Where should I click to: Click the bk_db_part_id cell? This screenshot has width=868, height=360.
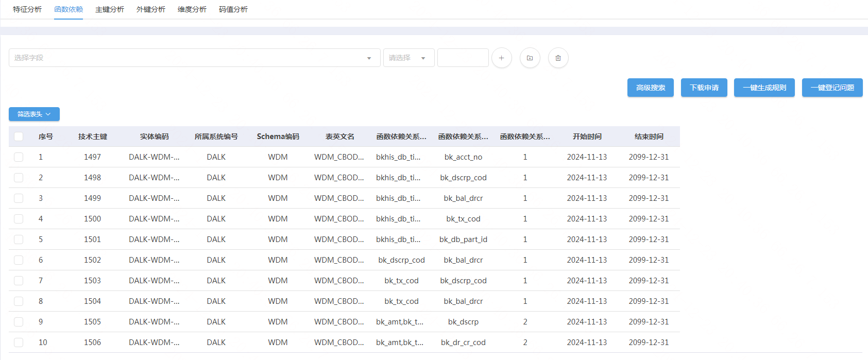pos(464,239)
